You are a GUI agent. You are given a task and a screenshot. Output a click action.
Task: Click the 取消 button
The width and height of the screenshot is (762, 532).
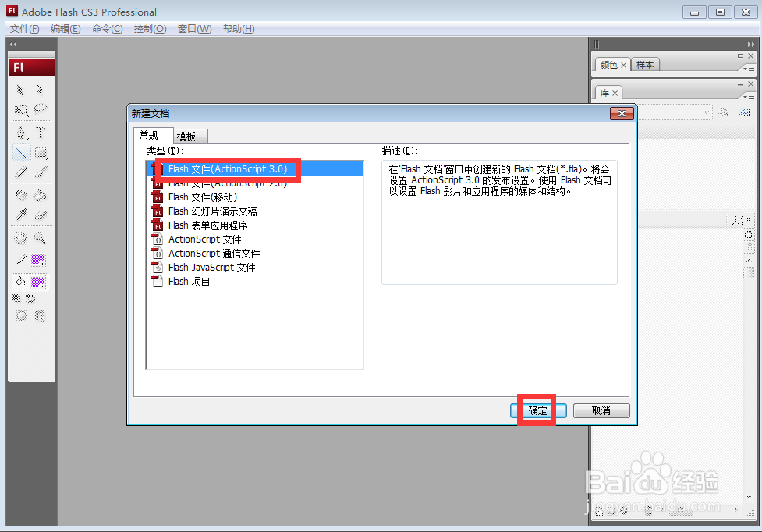(x=601, y=410)
